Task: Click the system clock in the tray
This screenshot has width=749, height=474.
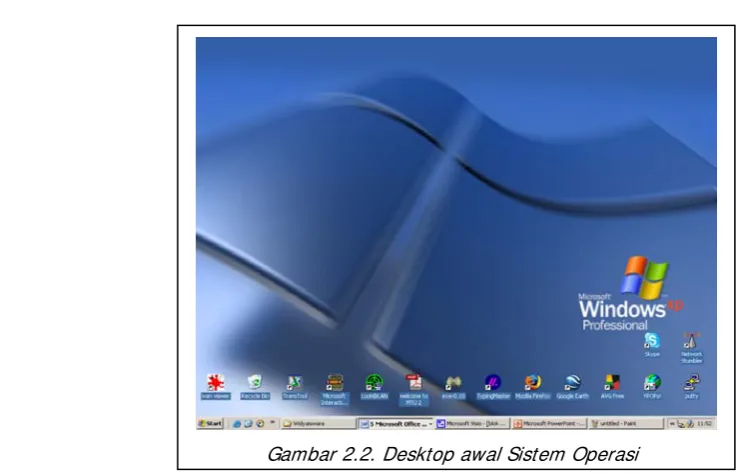Action: [704, 423]
